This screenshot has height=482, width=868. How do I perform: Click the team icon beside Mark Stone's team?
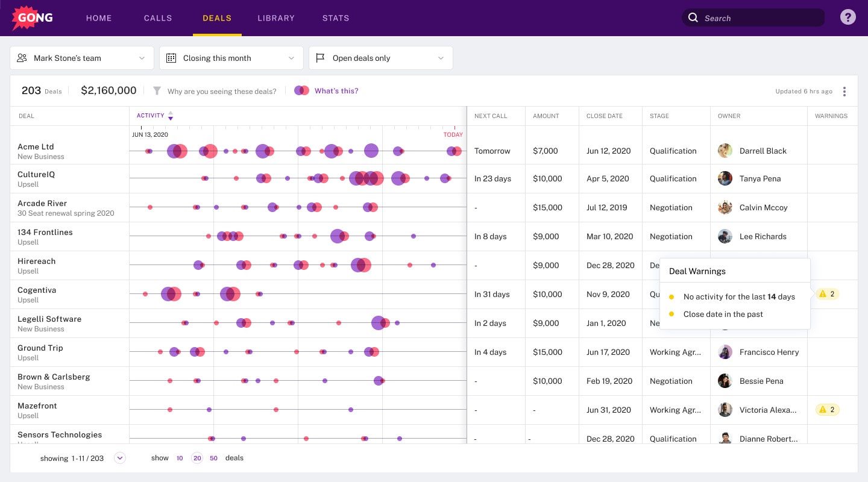click(x=22, y=57)
